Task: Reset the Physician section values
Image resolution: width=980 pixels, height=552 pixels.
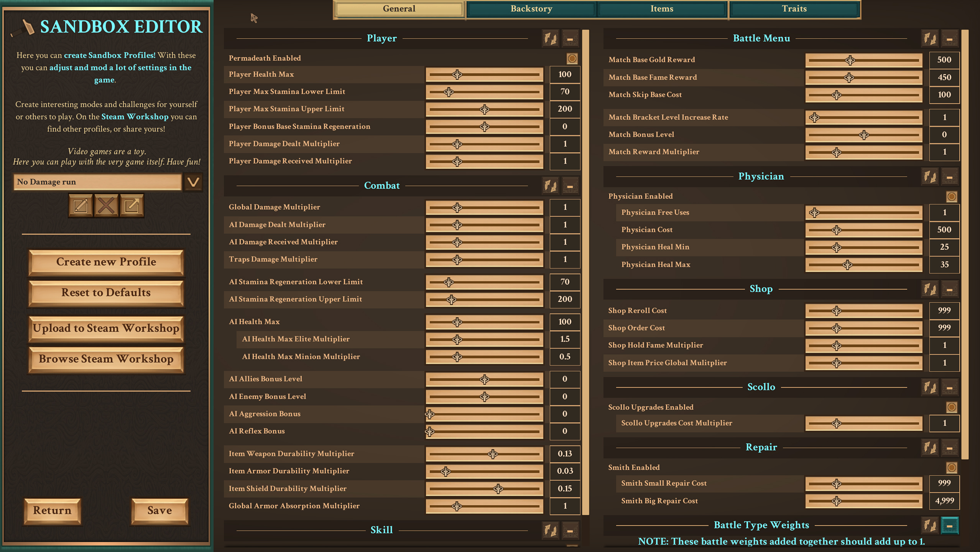Action: (930, 177)
